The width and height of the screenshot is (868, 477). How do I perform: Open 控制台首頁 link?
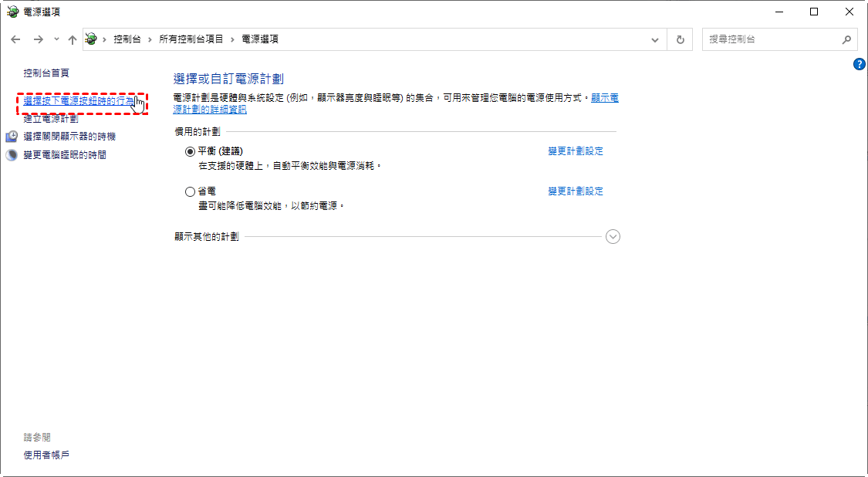46,73
